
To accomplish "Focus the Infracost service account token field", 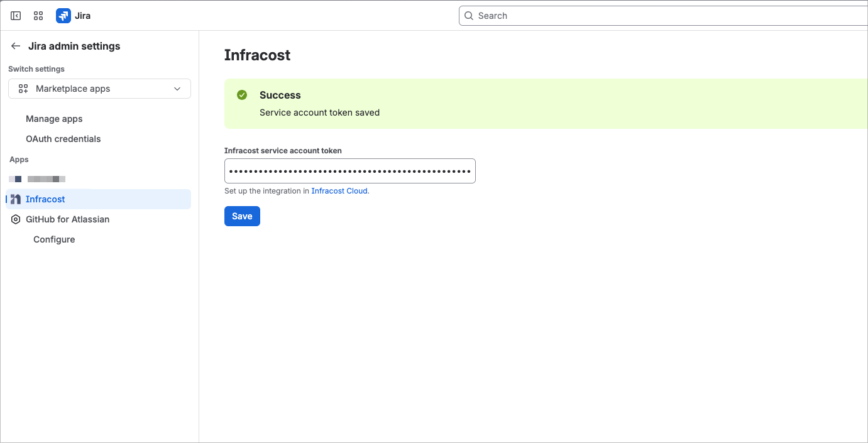I will [350, 171].
